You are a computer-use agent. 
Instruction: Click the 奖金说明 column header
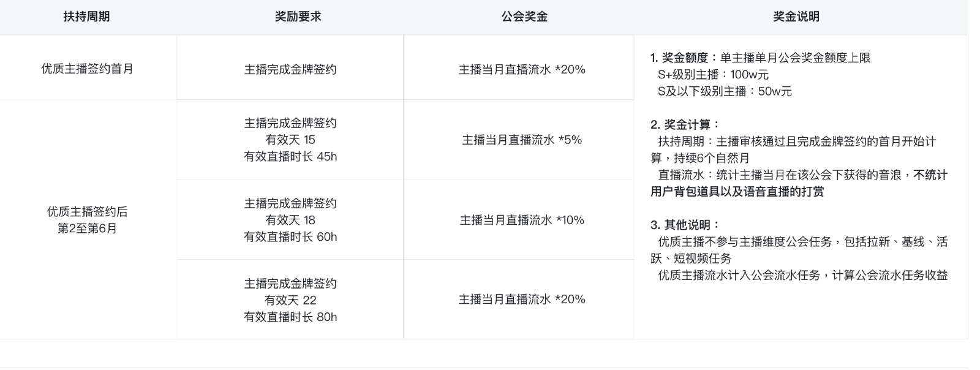pos(796,17)
